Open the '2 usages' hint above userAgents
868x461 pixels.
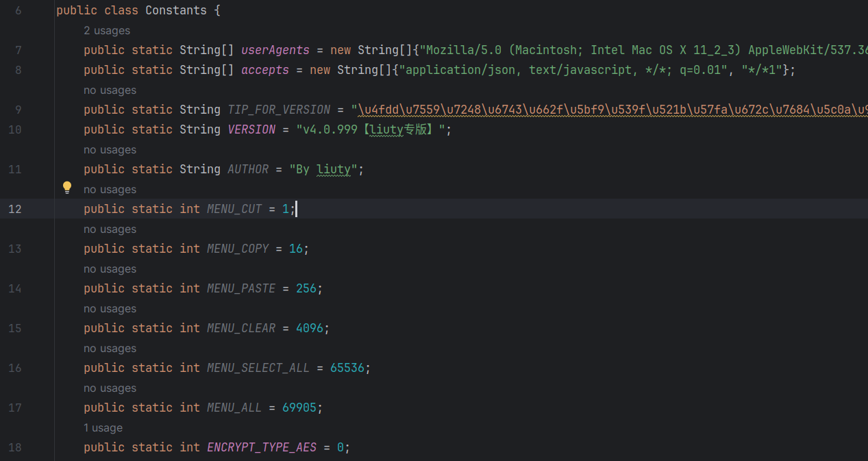pos(107,31)
